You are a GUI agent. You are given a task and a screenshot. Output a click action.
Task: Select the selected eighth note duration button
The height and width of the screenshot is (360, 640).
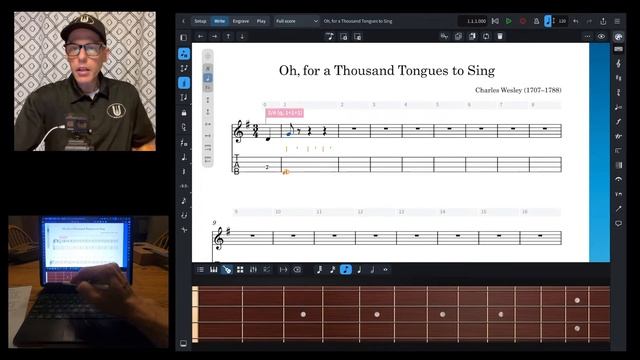[x=346, y=269]
